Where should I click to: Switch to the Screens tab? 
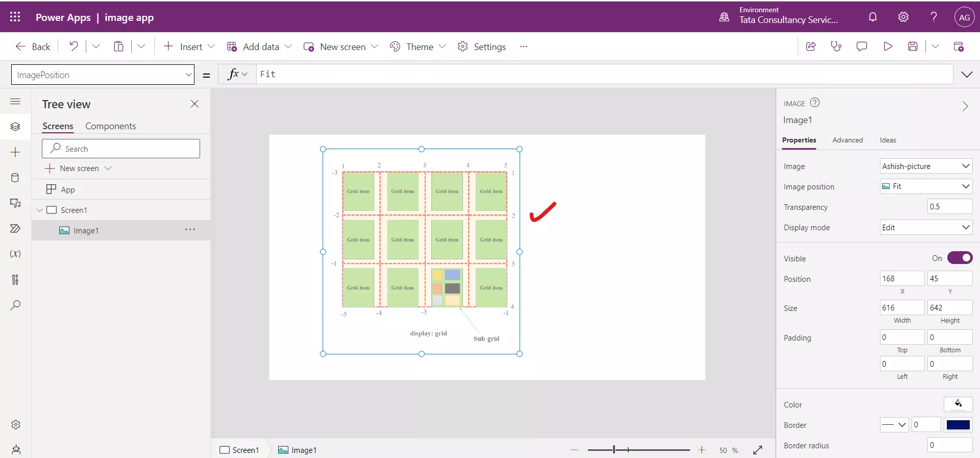pyautogui.click(x=58, y=126)
